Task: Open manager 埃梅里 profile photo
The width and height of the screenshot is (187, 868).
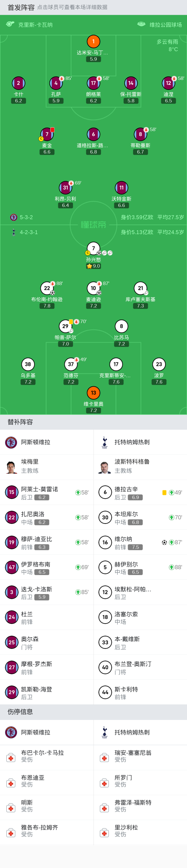Action: pyautogui.click(x=11, y=467)
